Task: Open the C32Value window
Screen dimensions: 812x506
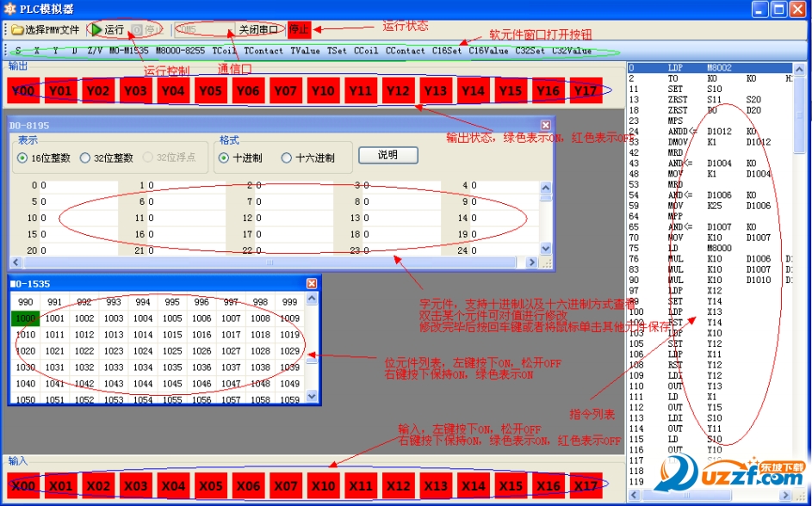Action: (571, 51)
